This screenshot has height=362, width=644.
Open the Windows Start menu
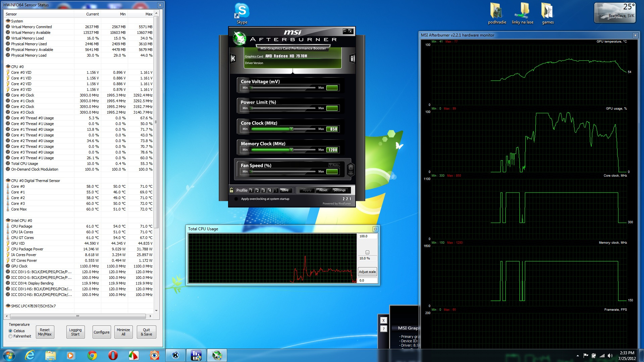[x=9, y=355]
